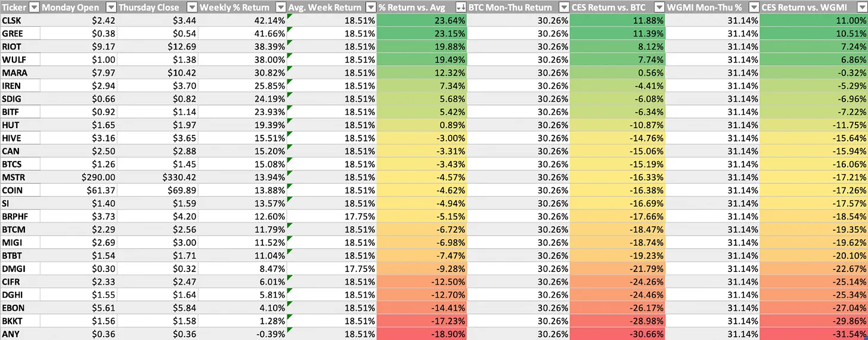Screen dimensions: 868x340
Task: Open the CES Return vs. BTC filter dropdown
Action: (659, 7)
